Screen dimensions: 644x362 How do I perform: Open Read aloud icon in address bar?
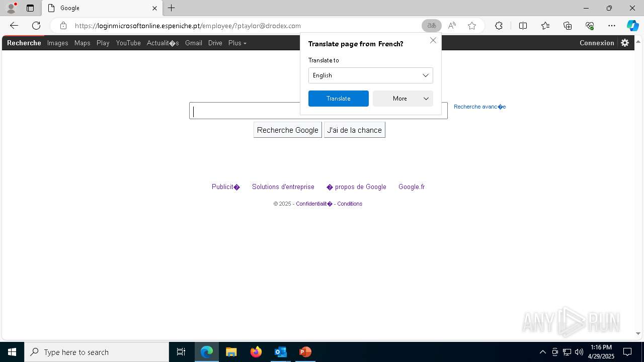[x=452, y=26]
